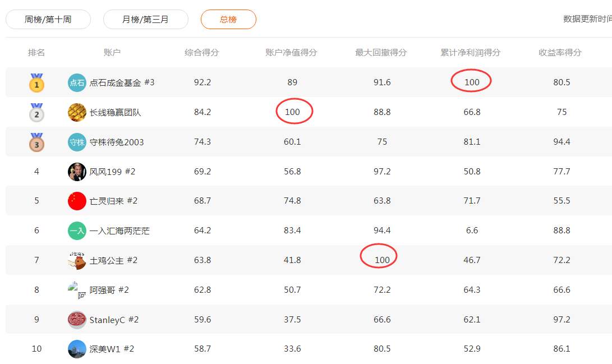
Task: Click the 累计净利润得分 column header
Action: [470, 52]
